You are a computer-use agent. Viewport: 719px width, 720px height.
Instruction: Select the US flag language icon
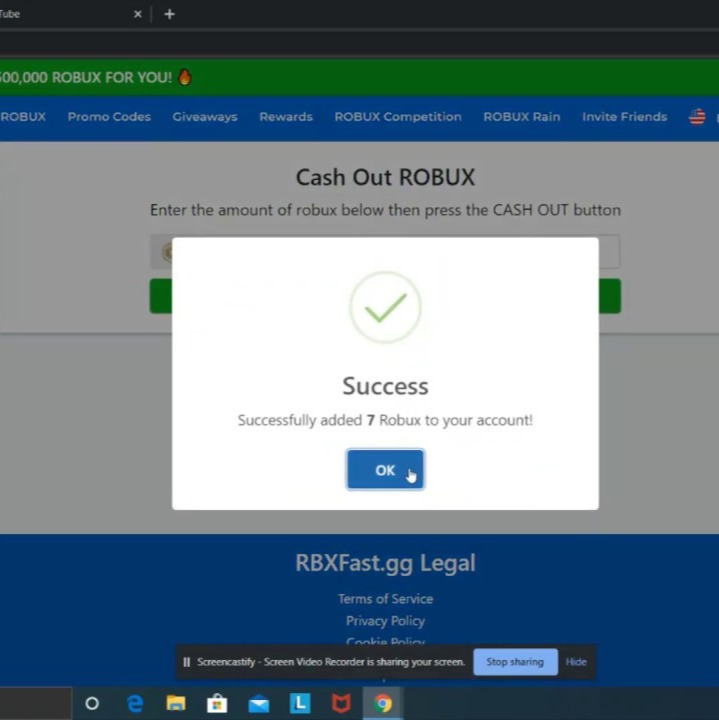(697, 117)
